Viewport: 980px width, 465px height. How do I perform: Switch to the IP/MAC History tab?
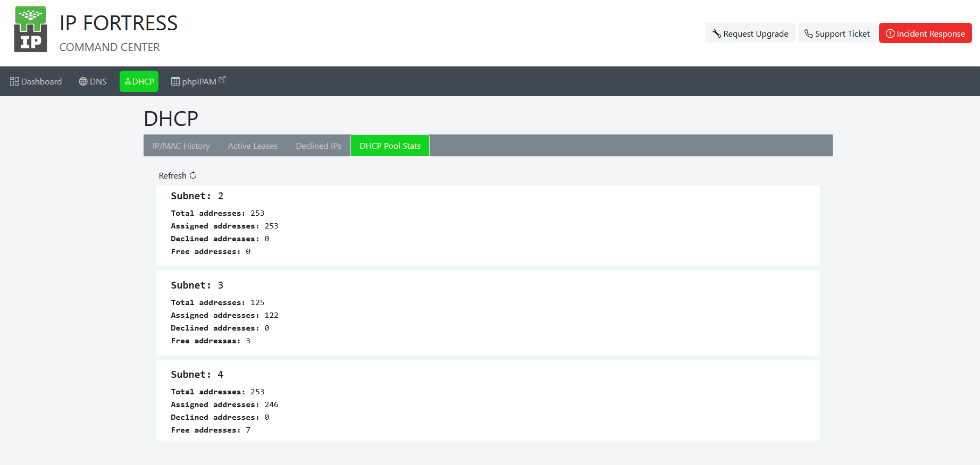coord(181,146)
